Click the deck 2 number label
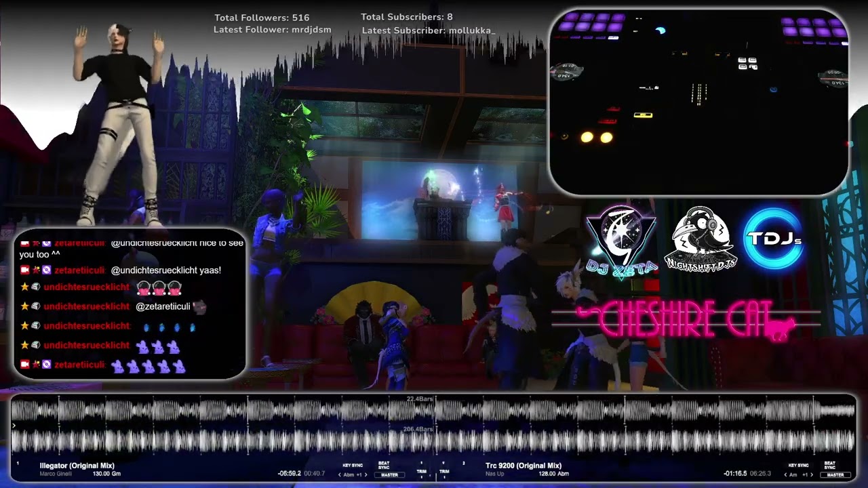The height and width of the screenshot is (488, 868). [464, 463]
